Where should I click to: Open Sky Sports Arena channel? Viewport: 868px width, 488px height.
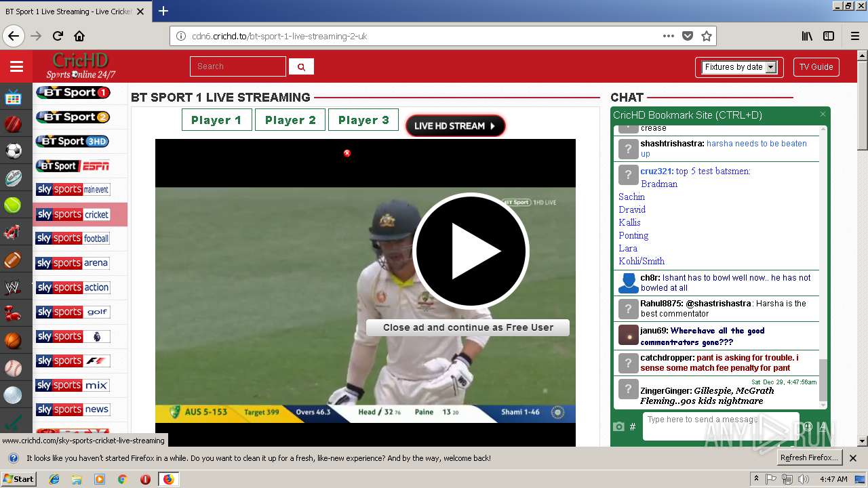(x=73, y=263)
